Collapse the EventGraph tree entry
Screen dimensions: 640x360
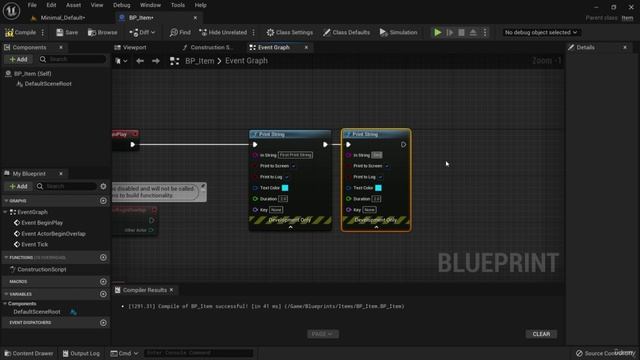pos(5,212)
